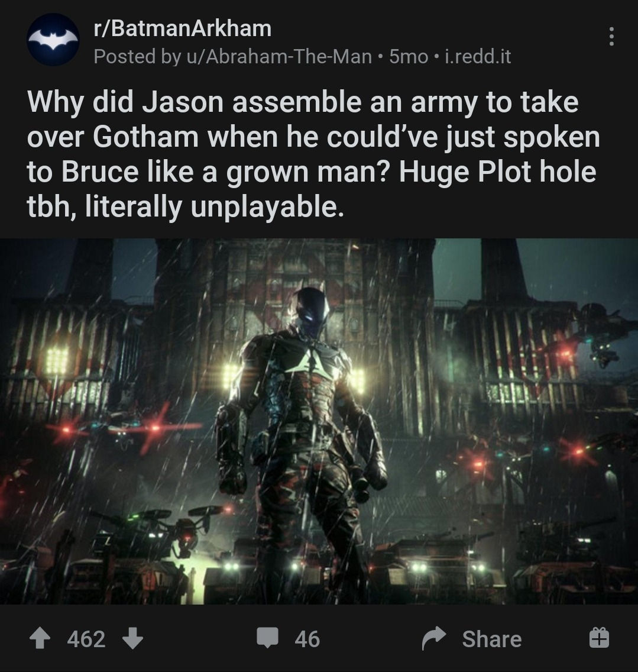This screenshot has height=672, width=638.
Task: Click the 5mo post timestamp
Action: click(x=409, y=57)
